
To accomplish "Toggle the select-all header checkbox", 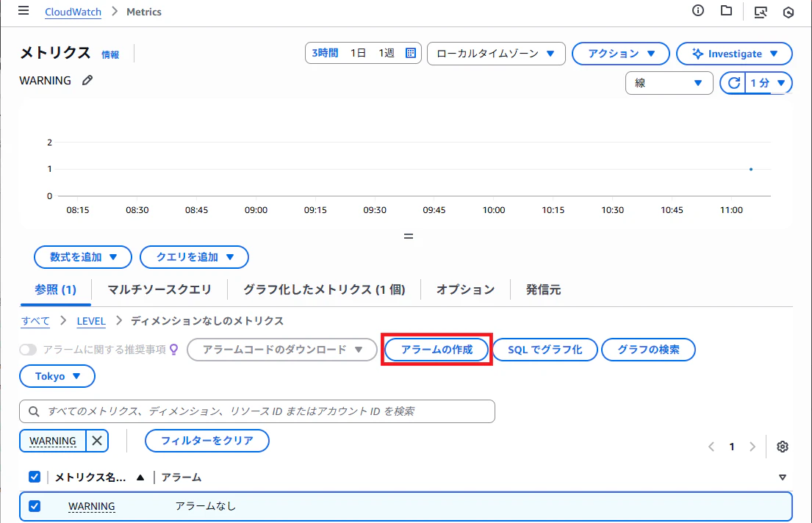I will 35,477.
